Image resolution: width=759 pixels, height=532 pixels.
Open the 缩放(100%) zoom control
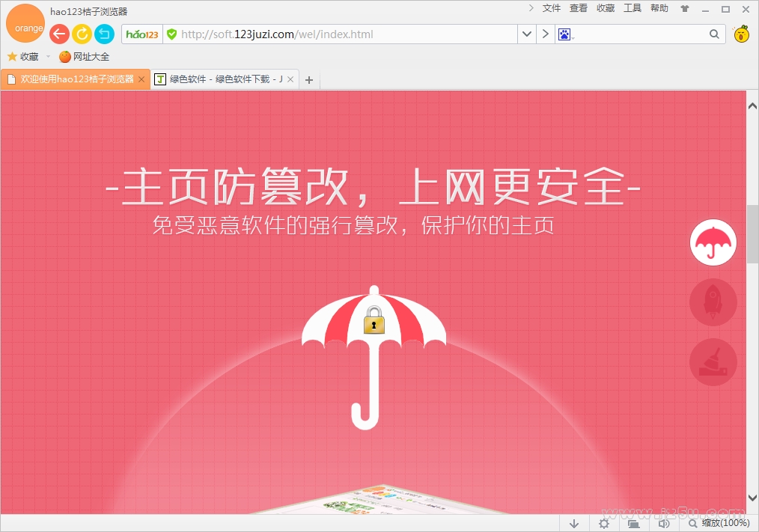[x=719, y=523]
